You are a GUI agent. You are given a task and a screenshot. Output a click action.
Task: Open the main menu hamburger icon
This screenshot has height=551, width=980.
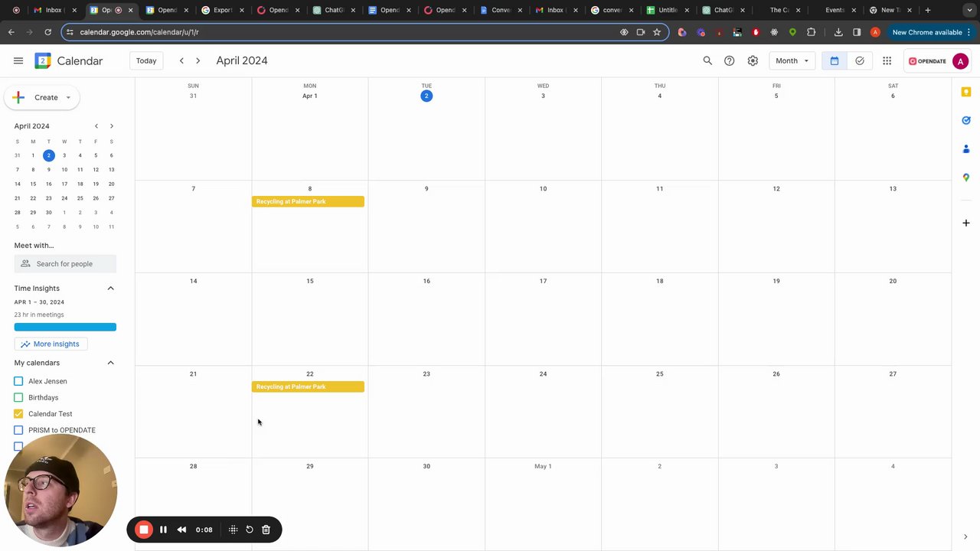[x=18, y=60]
